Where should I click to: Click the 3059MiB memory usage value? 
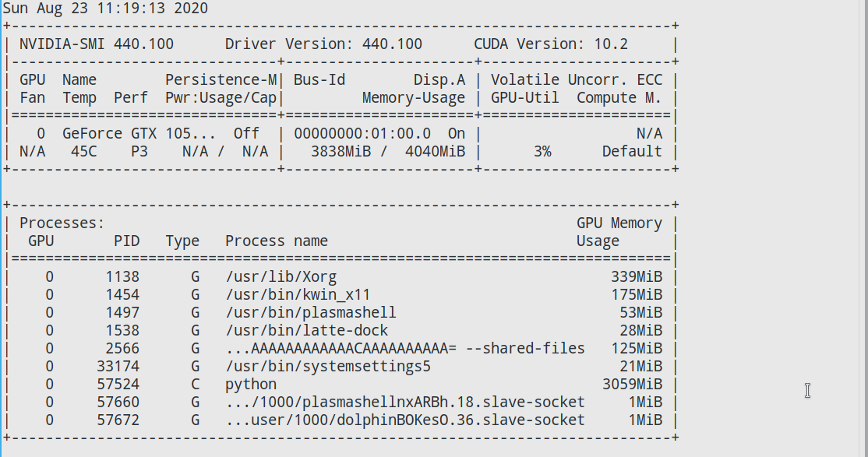point(632,385)
